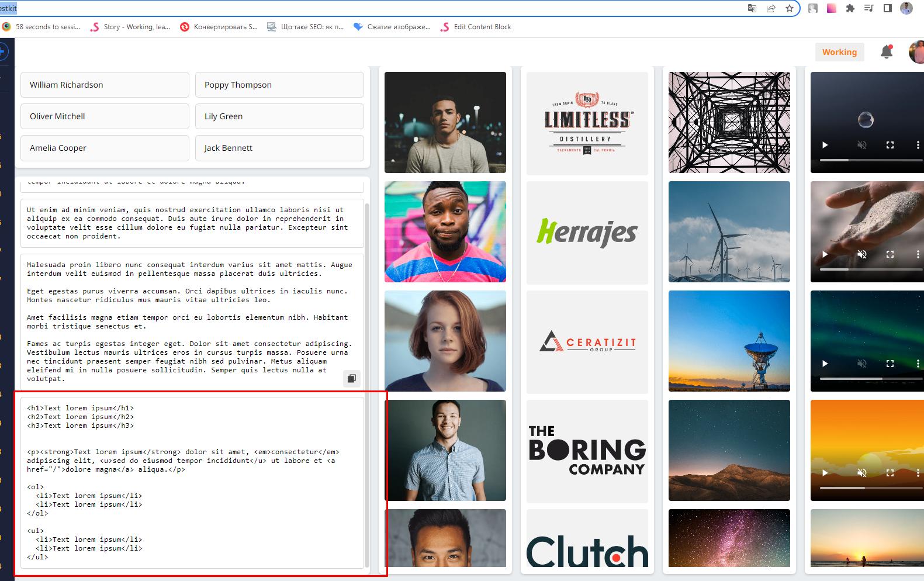This screenshot has height=581, width=924.
Task: Open the browser profile avatar
Action: (906, 8)
